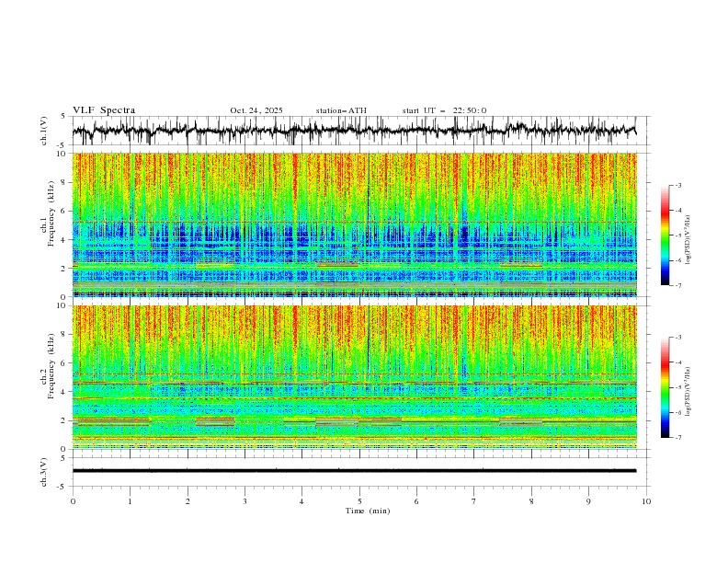Click the 'ch.3(V)' axis label

coord(44,472)
